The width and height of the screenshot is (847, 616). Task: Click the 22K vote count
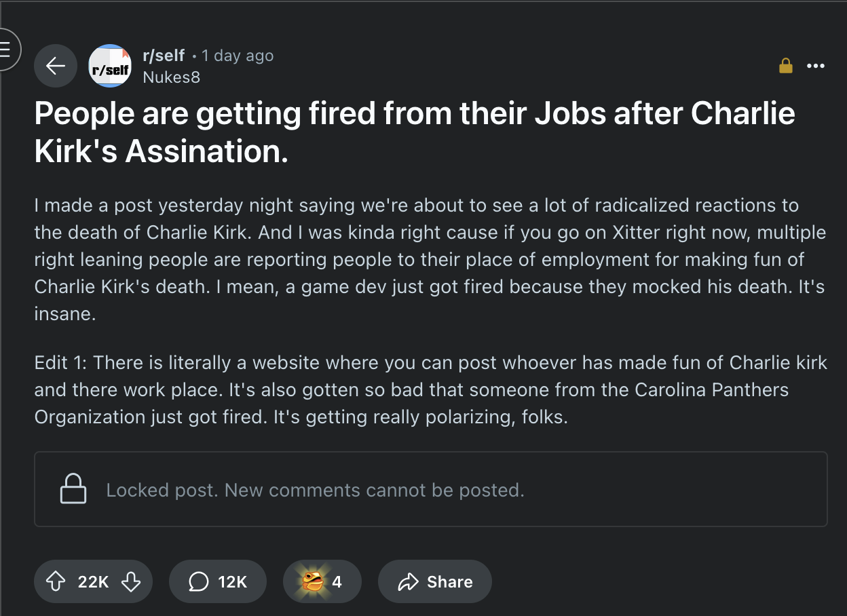[x=93, y=581]
